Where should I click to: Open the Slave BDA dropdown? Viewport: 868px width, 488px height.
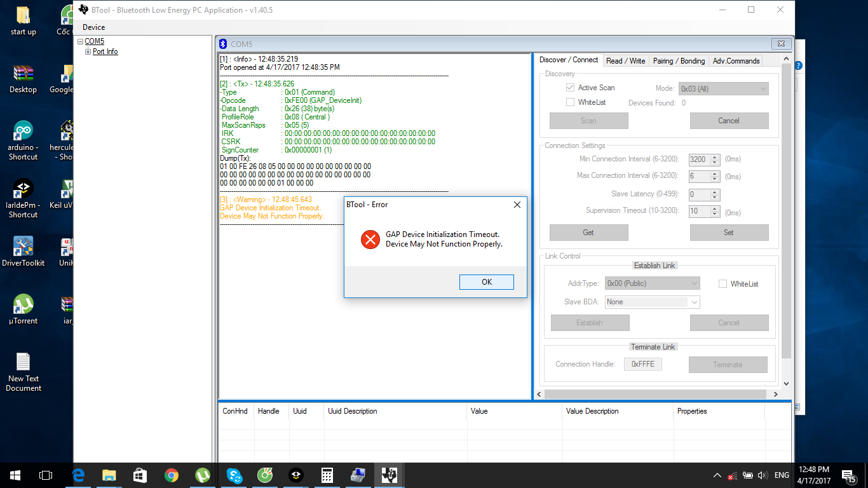point(652,302)
